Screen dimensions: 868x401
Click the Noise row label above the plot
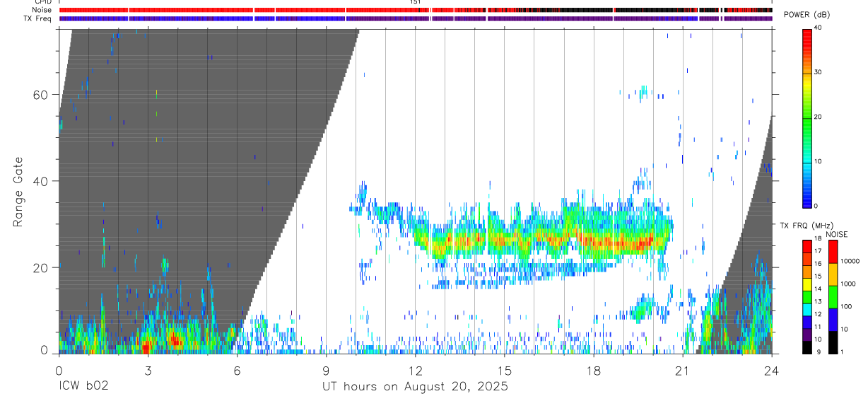click(42, 11)
